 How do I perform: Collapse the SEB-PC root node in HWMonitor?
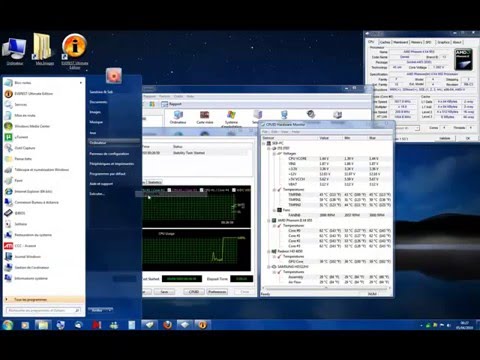click(x=264, y=143)
